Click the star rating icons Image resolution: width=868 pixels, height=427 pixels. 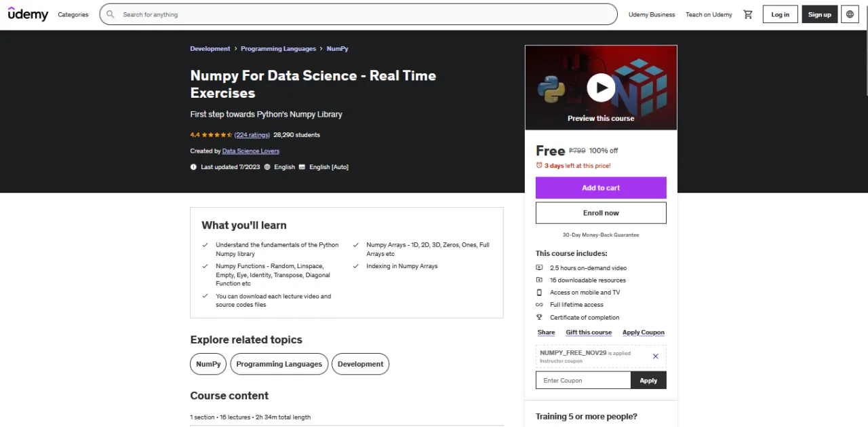click(x=217, y=134)
